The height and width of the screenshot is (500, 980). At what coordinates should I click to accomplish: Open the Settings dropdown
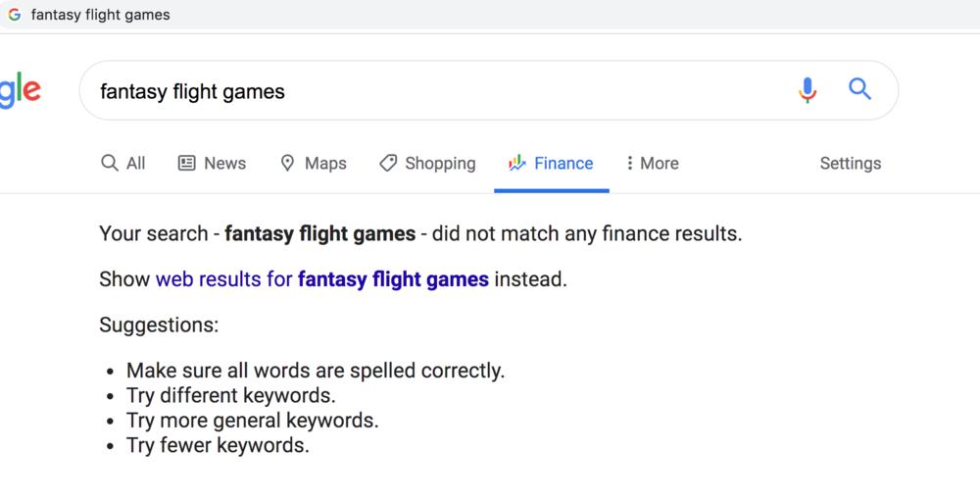tap(850, 164)
